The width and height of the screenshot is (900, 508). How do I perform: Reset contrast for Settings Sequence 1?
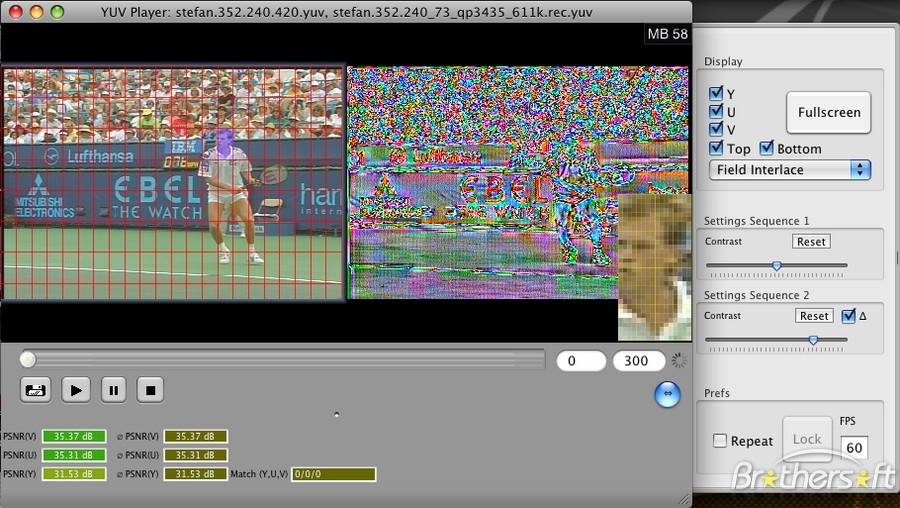[811, 242]
